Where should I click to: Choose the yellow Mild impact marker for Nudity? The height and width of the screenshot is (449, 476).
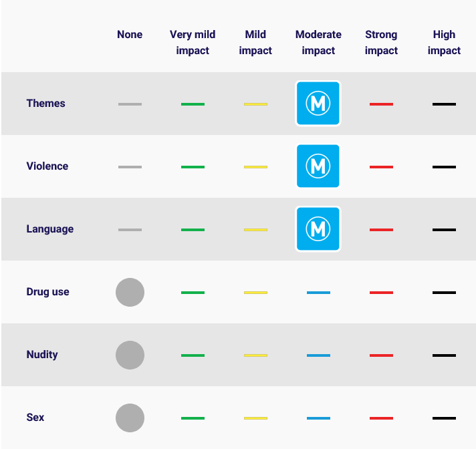click(255, 355)
